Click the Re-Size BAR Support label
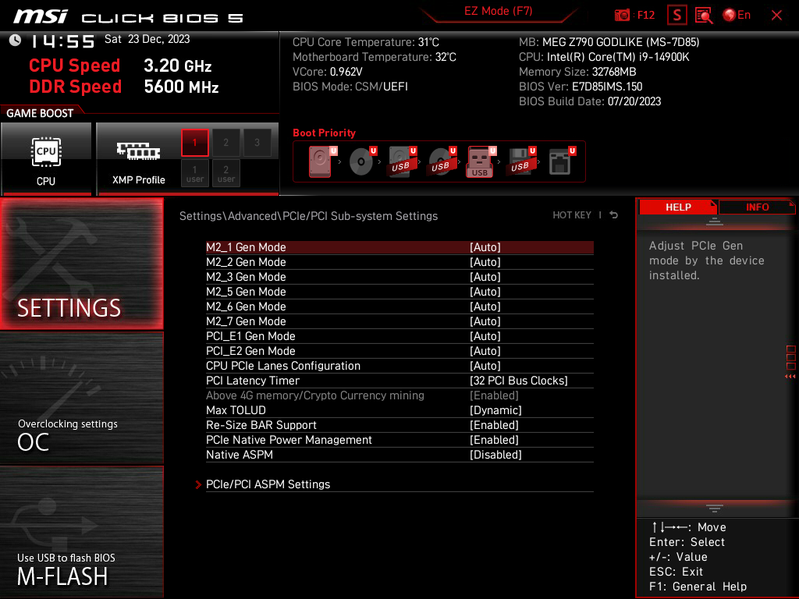The width and height of the screenshot is (799, 599). pos(261,425)
